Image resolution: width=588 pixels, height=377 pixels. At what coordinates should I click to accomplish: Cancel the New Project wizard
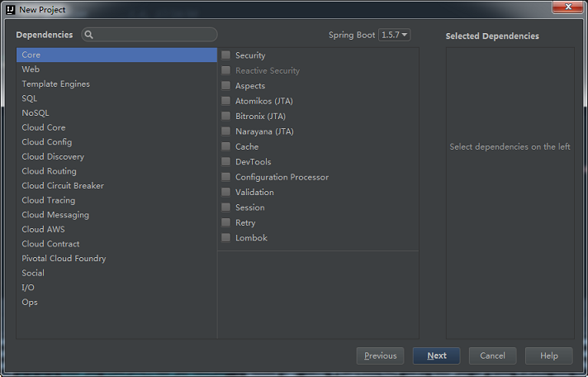[x=493, y=356]
